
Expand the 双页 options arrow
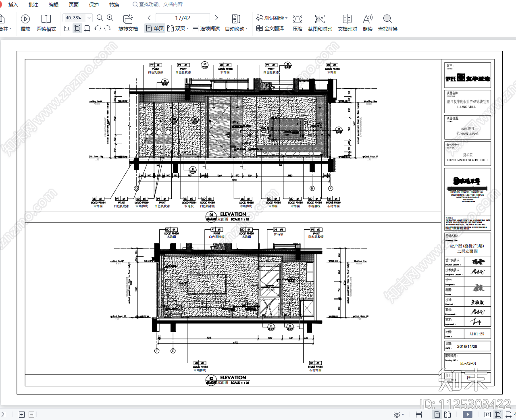(188, 29)
